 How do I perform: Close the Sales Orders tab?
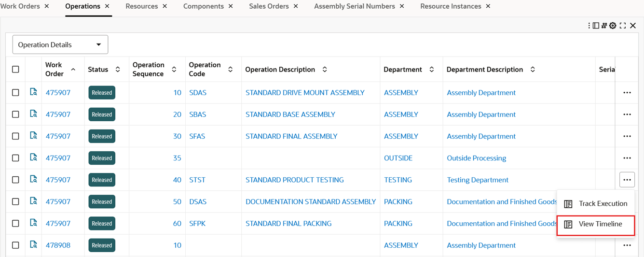[296, 6]
